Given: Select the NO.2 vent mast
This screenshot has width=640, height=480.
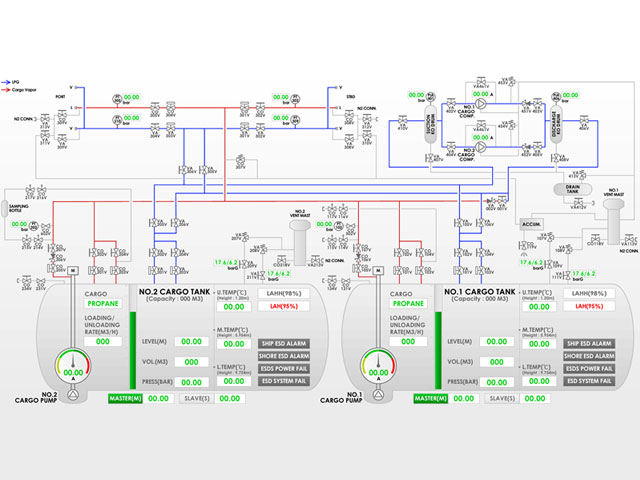Looking at the screenshot, I should coord(300,243).
